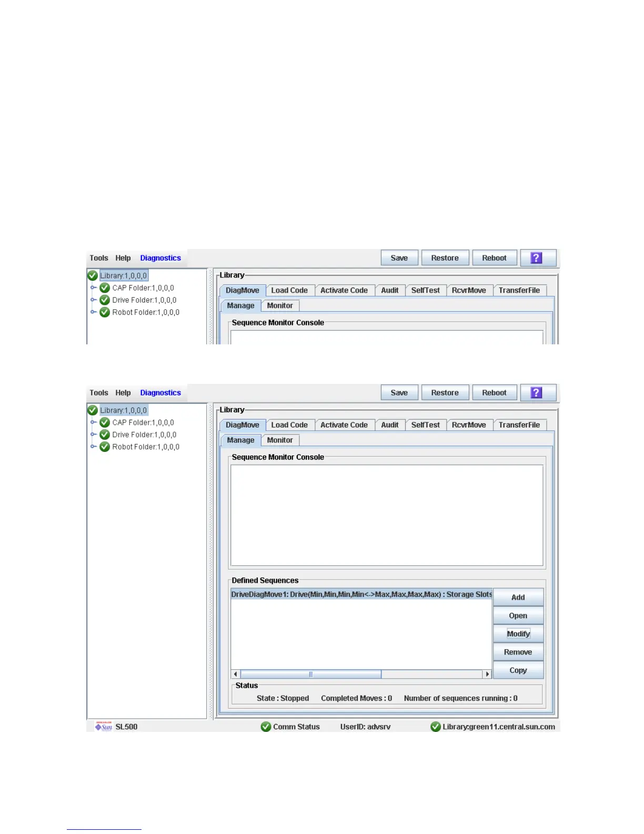The width and height of the screenshot is (644, 834).
Task: Open the Tools menu in lower screenshot
Action: 99,393
